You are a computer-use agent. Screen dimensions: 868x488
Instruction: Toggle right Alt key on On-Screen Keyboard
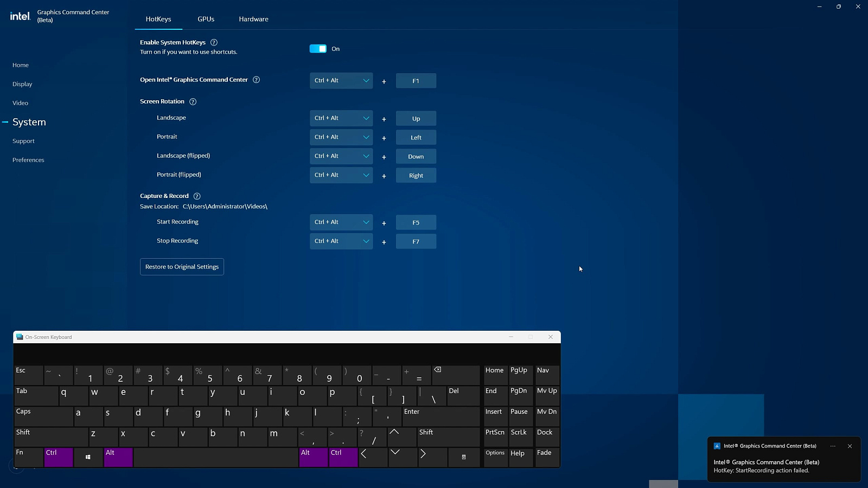[x=313, y=457]
